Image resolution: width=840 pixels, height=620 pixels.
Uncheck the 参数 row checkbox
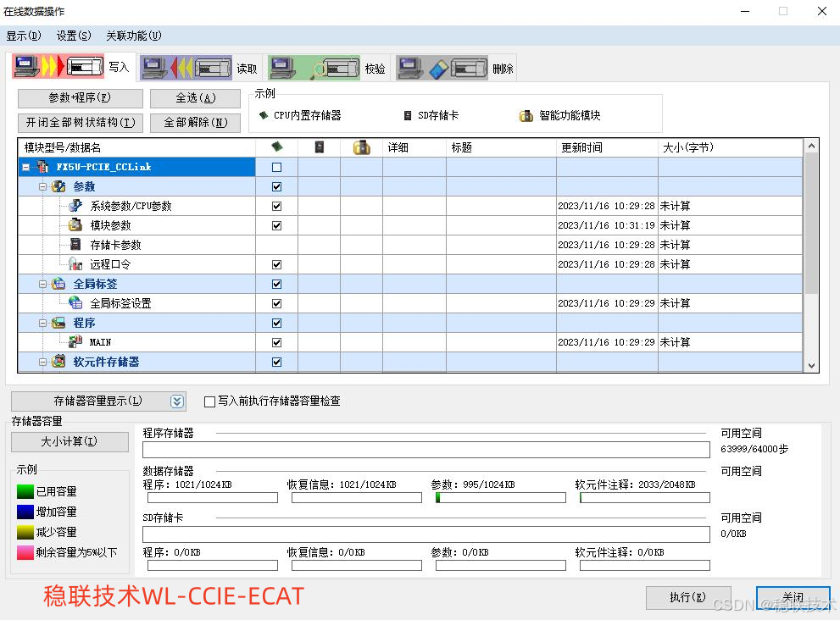coord(276,187)
